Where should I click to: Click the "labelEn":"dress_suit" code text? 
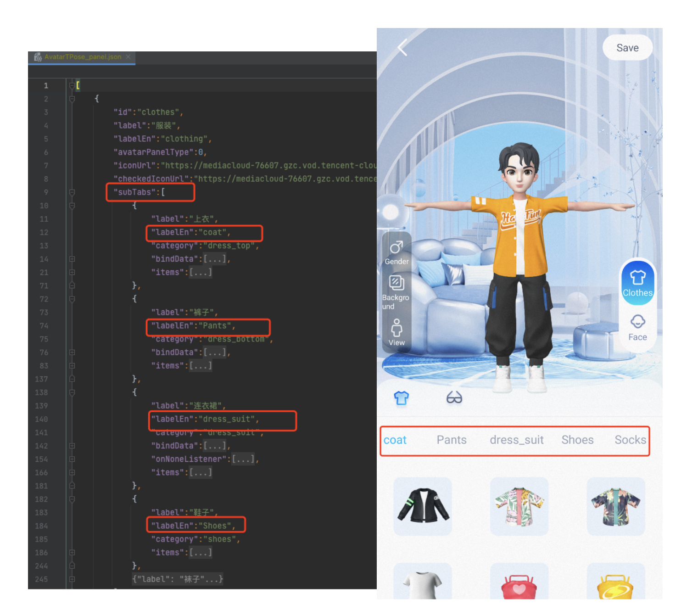[x=205, y=419]
